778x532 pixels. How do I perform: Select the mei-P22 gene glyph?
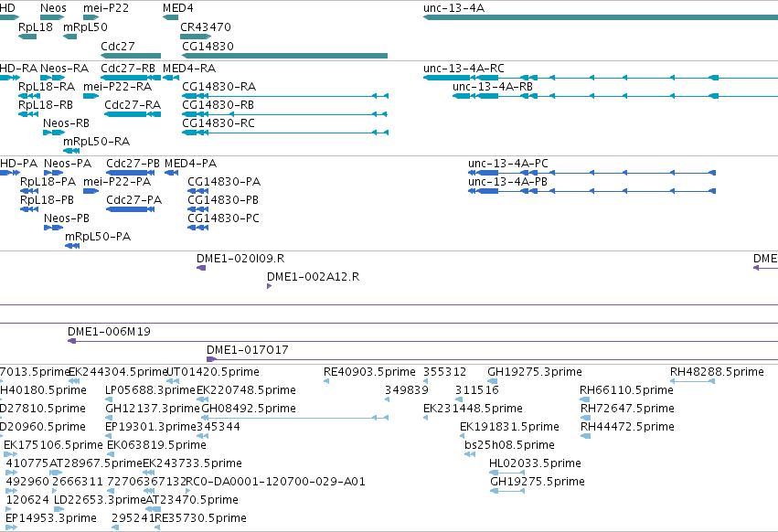91,17
